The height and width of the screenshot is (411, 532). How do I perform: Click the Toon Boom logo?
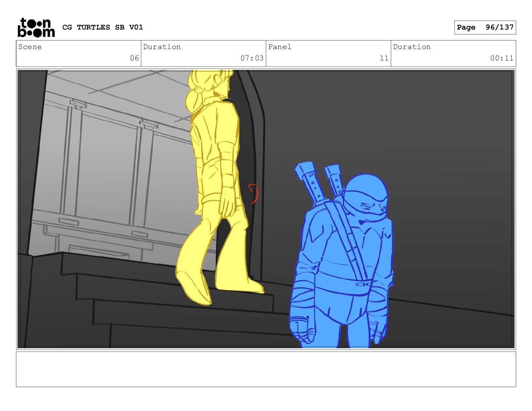click(x=36, y=27)
